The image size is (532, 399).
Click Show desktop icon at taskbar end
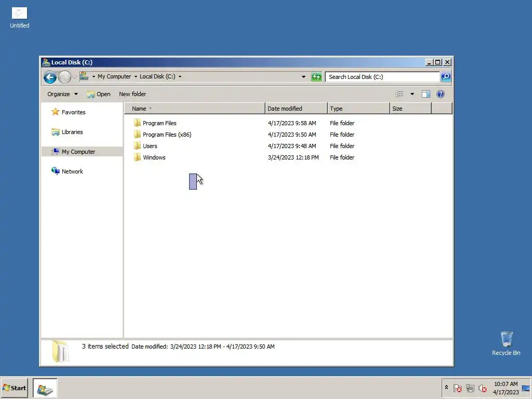[526, 388]
